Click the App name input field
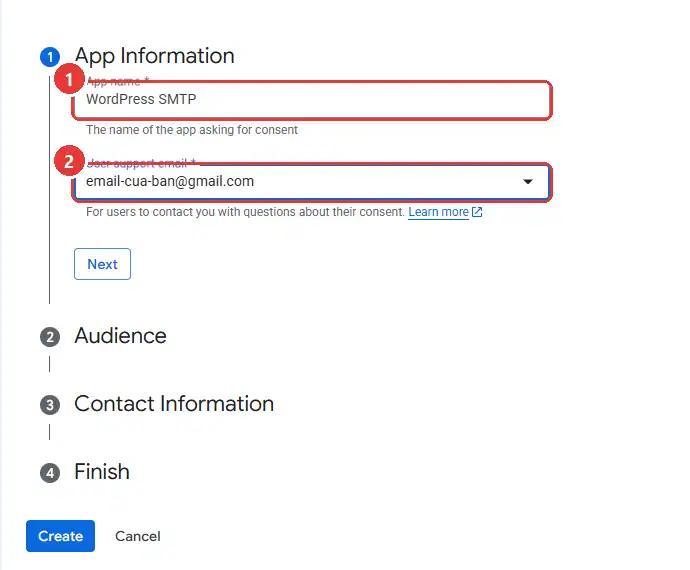Image resolution: width=690 pixels, height=570 pixels. [x=312, y=100]
